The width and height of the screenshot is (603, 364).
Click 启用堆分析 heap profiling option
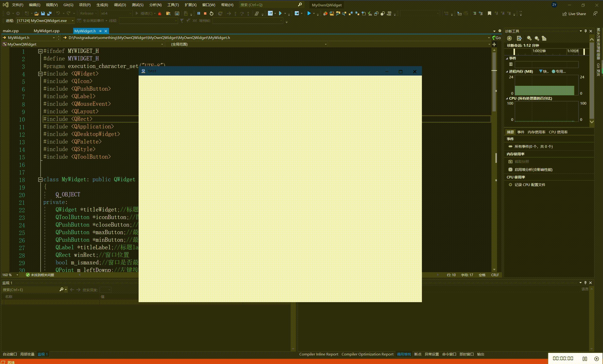click(x=533, y=169)
